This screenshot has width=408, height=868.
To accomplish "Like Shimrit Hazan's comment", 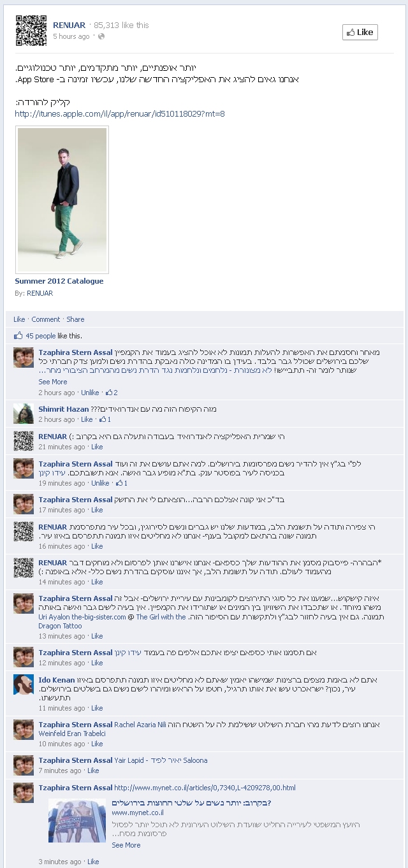I will point(87,419).
